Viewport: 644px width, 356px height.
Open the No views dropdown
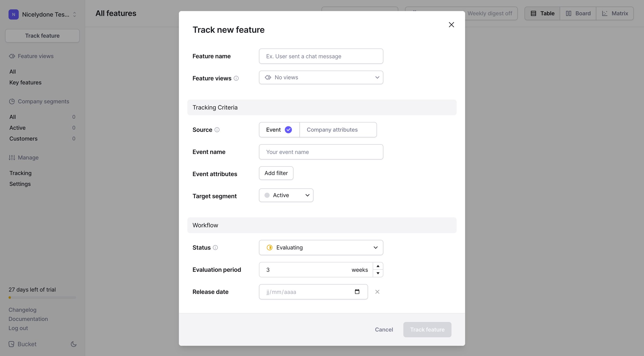coord(321,77)
